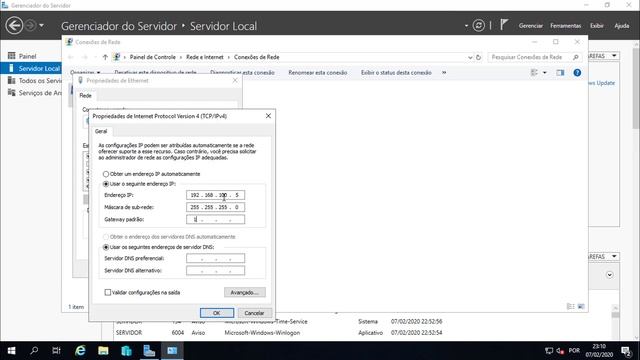Click the search magnifier icon in Conexões de Rede

click(576, 57)
